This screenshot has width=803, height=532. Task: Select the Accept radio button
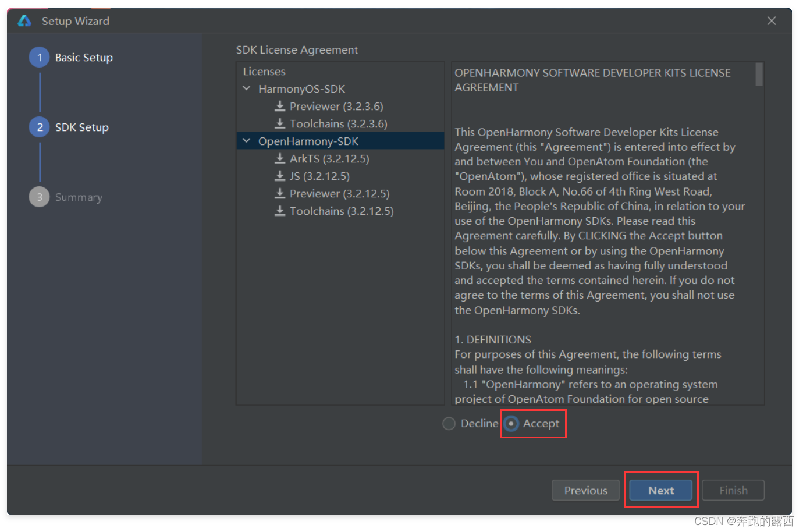coord(511,424)
